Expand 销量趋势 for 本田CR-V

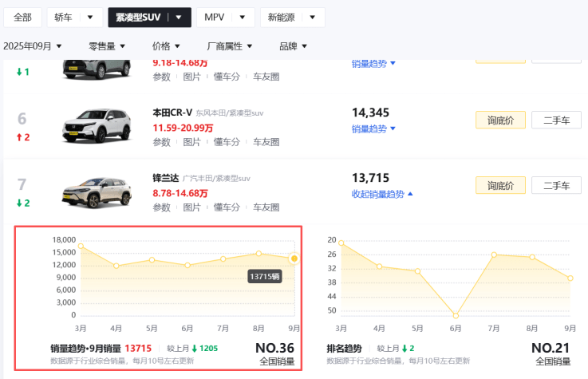(x=373, y=128)
